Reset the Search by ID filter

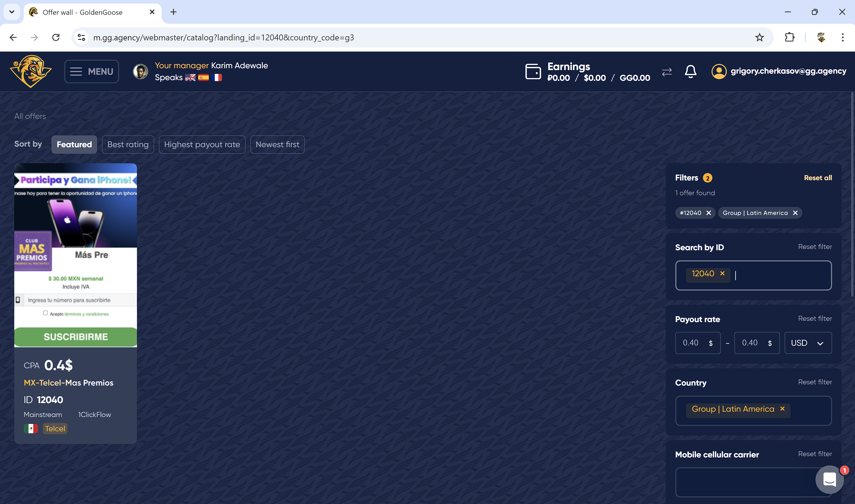(x=815, y=247)
